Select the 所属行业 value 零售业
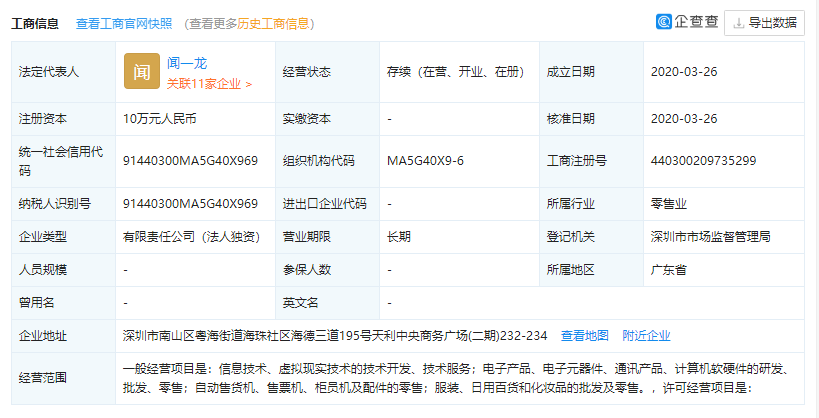Screen dimensions: 819x418 point(668,203)
